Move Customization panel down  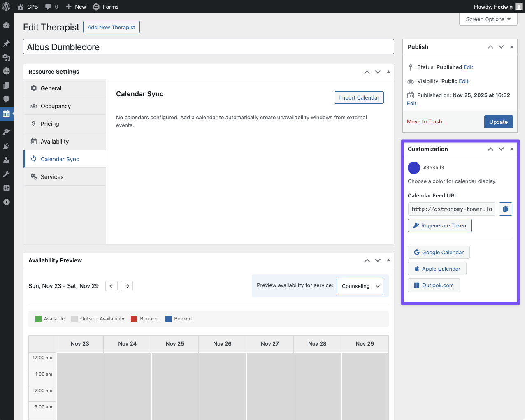click(x=501, y=149)
